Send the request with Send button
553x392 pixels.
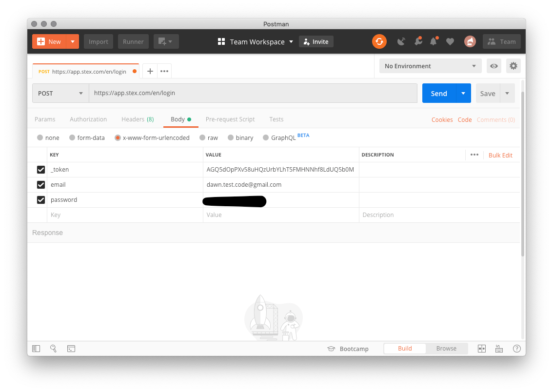tap(439, 93)
